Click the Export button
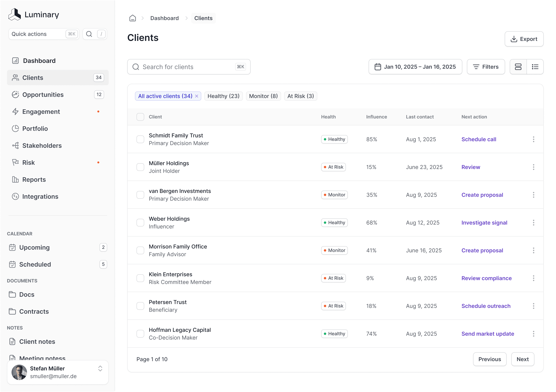The image size is (556, 392). pyautogui.click(x=524, y=39)
